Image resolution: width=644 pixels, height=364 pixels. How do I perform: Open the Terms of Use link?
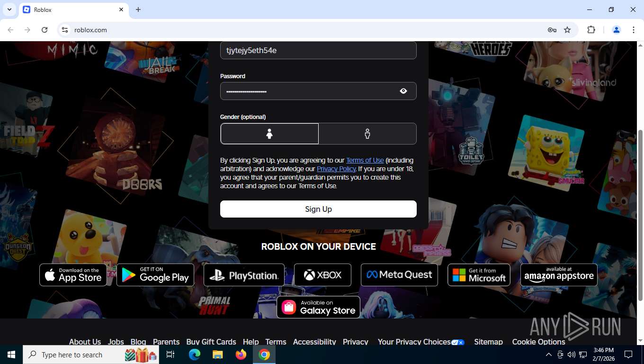pyautogui.click(x=365, y=160)
